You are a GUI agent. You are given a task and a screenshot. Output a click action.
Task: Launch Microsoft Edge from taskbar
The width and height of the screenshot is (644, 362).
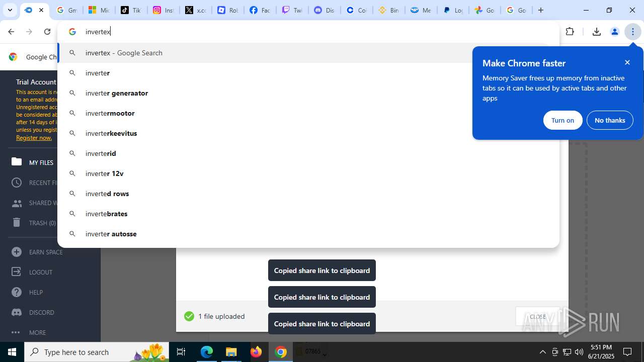click(x=207, y=352)
